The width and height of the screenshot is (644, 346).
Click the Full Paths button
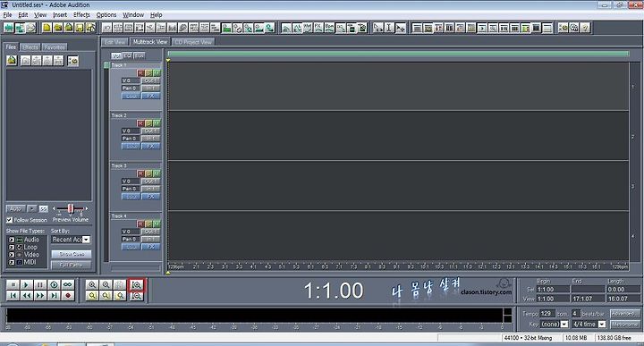click(x=72, y=266)
